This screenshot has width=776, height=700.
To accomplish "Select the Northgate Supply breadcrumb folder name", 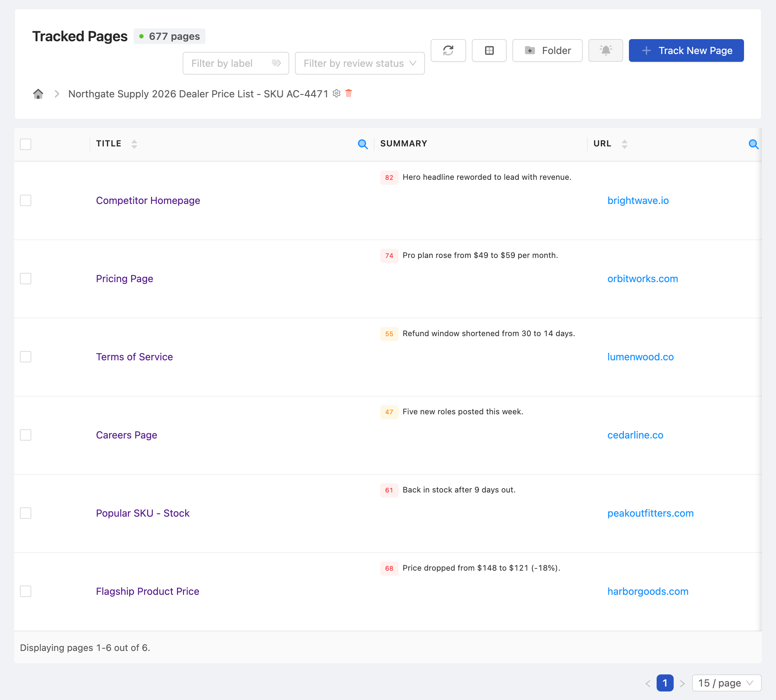I will pyautogui.click(x=198, y=94).
